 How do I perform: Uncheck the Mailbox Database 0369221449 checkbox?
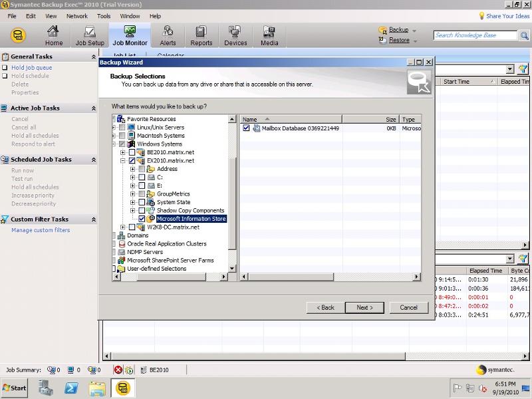pos(246,128)
